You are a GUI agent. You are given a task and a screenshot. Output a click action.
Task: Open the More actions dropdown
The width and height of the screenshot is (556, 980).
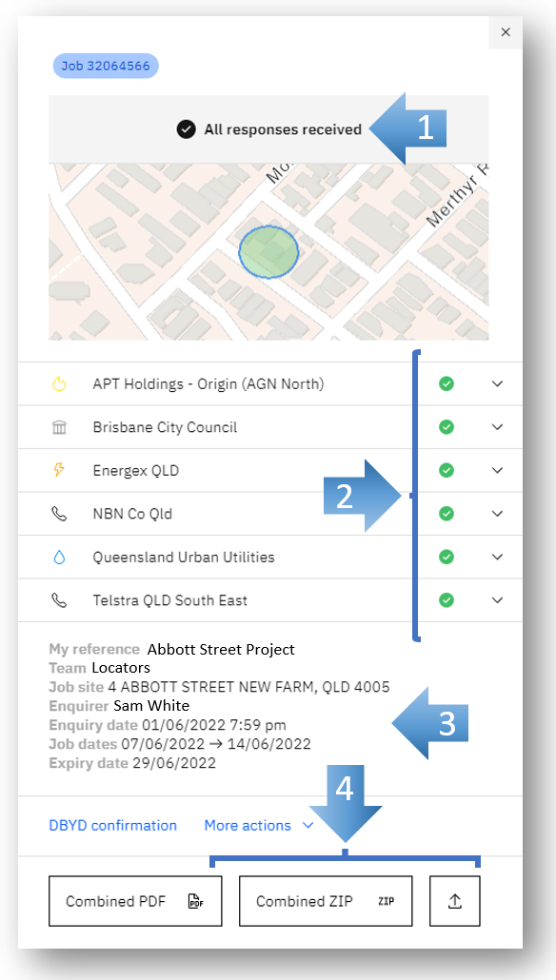[x=258, y=825]
